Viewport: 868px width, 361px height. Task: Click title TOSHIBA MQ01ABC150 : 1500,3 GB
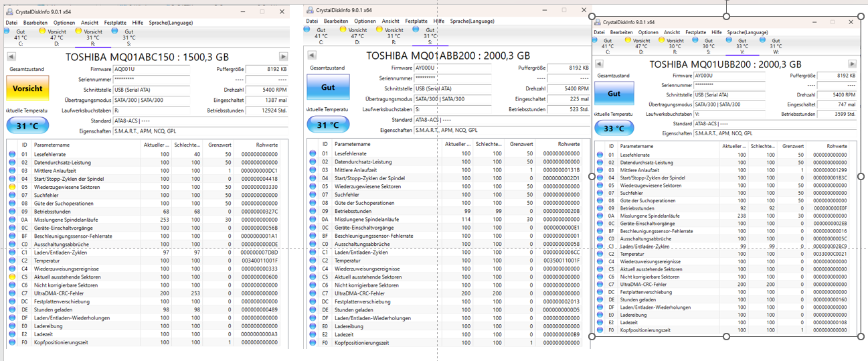click(147, 57)
